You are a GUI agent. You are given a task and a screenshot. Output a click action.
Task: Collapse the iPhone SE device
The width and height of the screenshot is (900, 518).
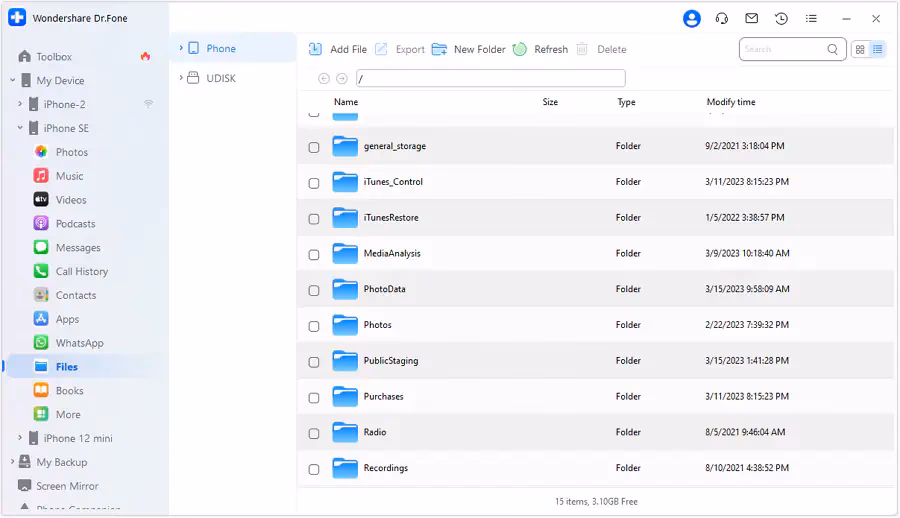tap(20, 127)
